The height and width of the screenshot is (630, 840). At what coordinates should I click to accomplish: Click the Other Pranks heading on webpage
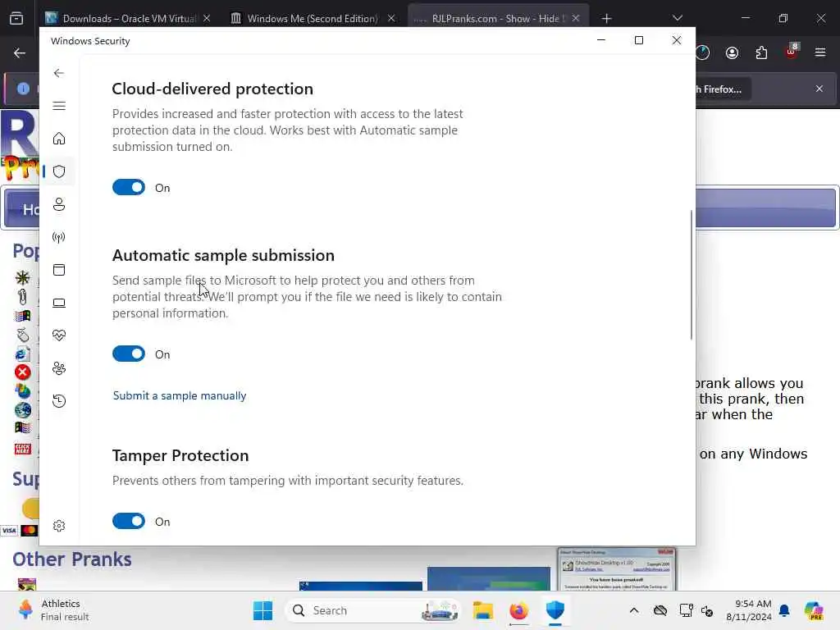72,559
